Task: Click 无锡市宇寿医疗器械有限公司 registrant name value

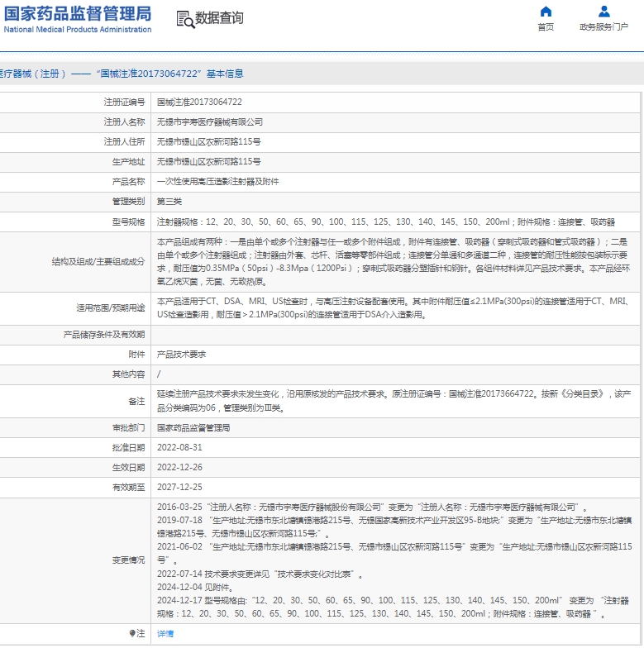Action: [x=210, y=122]
